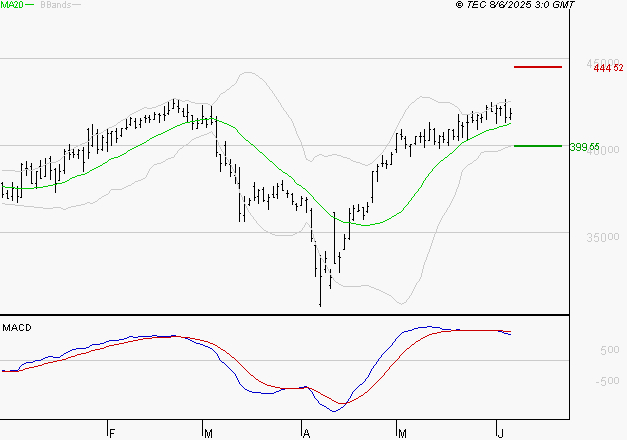Click the MA20 legend label
627x440 pixels.
tap(12, 5)
